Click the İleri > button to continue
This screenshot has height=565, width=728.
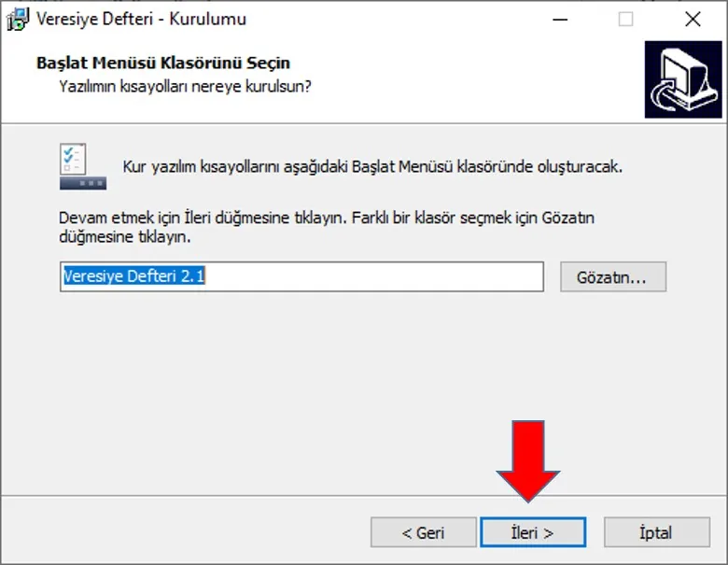pyautogui.click(x=533, y=532)
